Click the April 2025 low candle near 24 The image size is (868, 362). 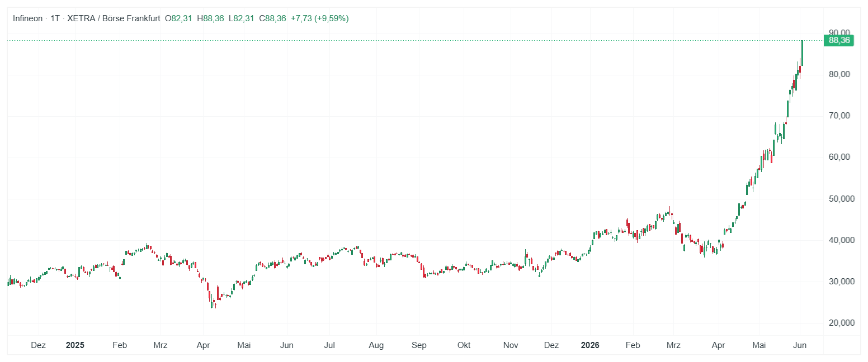(212, 303)
